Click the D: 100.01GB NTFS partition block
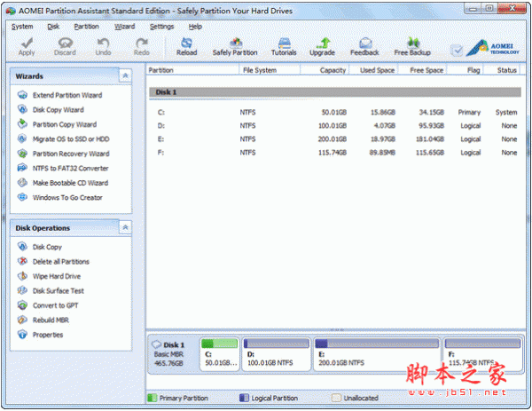This screenshot has width=532, height=411. [277, 354]
